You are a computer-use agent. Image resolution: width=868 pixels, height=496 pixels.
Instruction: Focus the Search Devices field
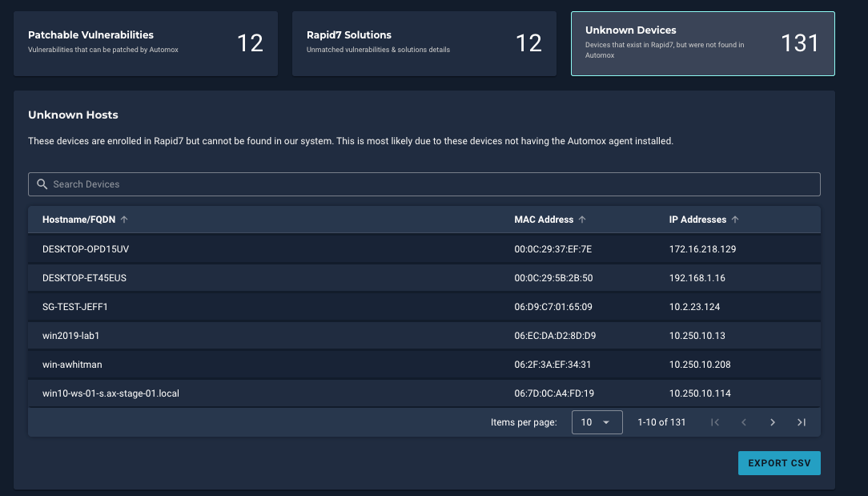[424, 184]
